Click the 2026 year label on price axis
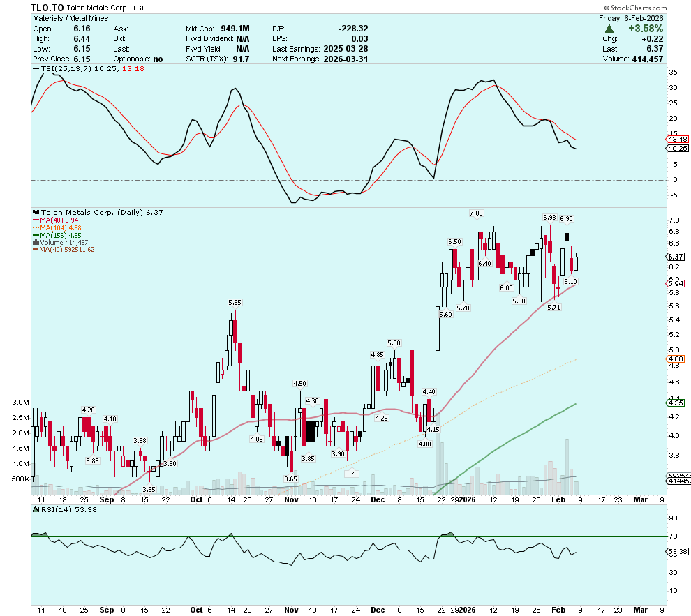Image resolution: width=691 pixels, height=616 pixels. pyautogui.click(x=467, y=499)
